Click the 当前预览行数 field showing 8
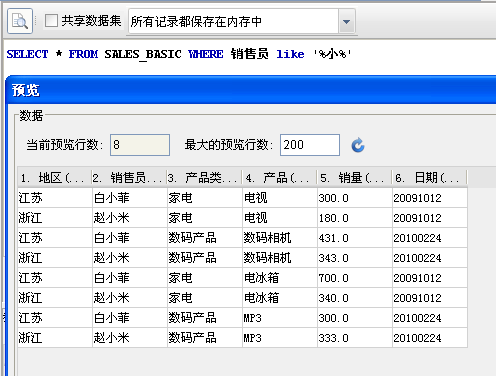 coord(140,145)
